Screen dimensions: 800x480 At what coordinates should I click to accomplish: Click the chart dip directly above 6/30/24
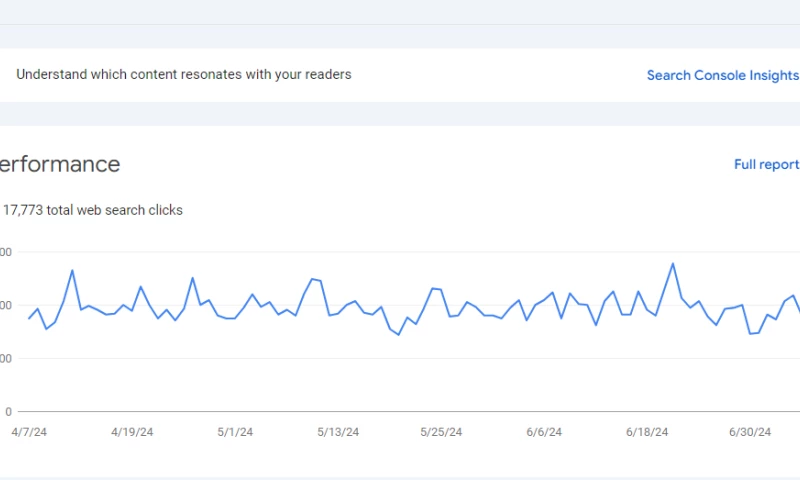pyautogui.click(x=750, y=333)
